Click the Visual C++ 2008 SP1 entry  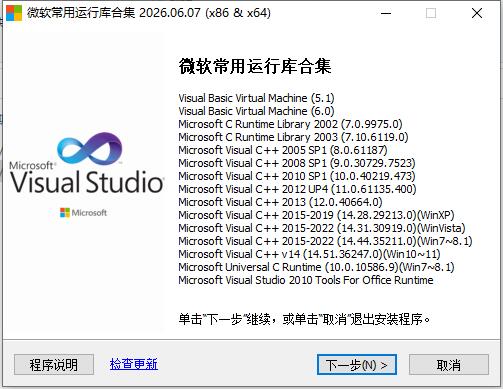[x=297, y=163]
